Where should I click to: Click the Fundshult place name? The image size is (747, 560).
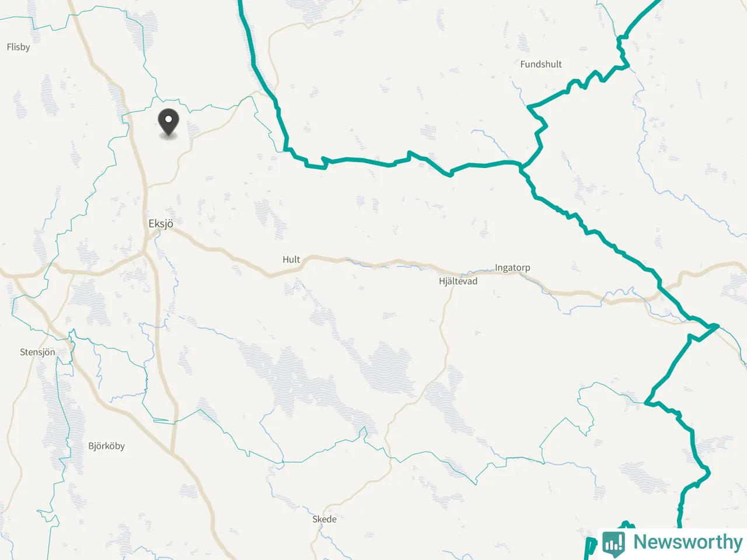(x=541, y=64)
